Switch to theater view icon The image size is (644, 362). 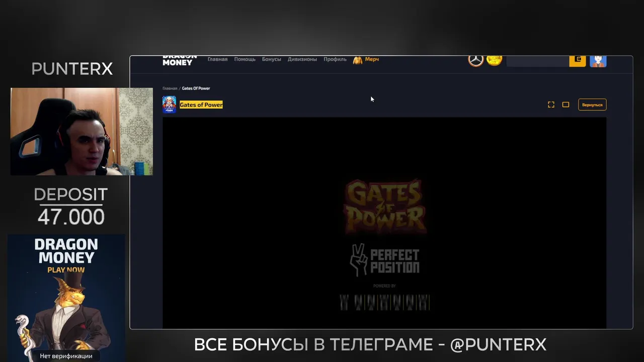point(566,105)
